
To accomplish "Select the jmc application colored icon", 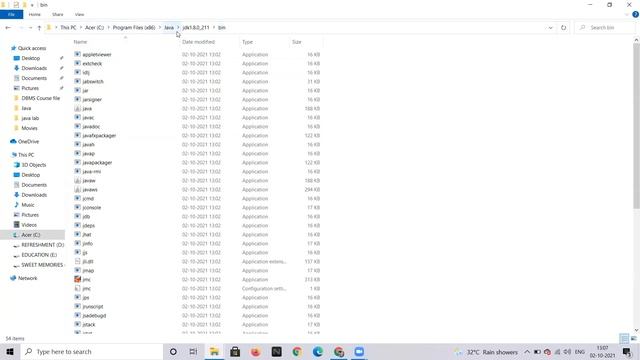I will 78,279.
